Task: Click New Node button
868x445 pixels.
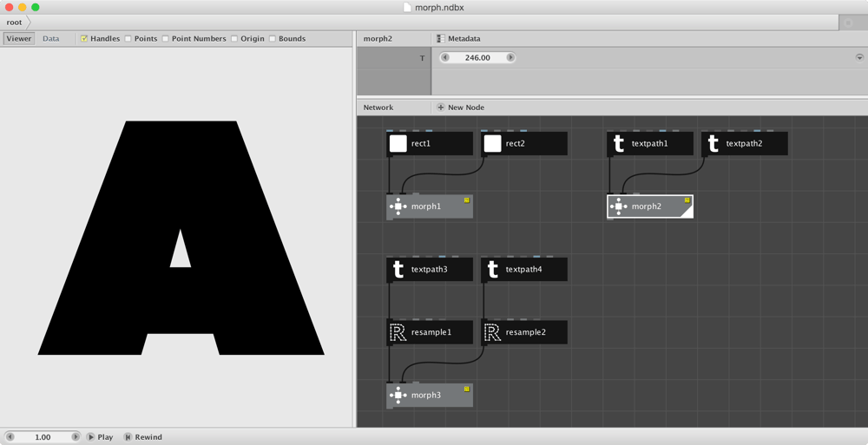Action: 461,108
